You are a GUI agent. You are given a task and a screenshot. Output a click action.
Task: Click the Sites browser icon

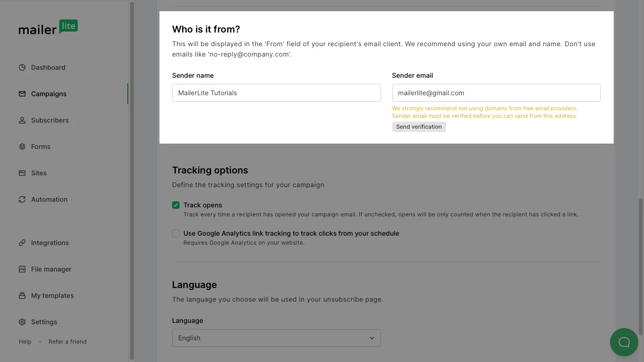pyautogui.click(x=22, y=173)
